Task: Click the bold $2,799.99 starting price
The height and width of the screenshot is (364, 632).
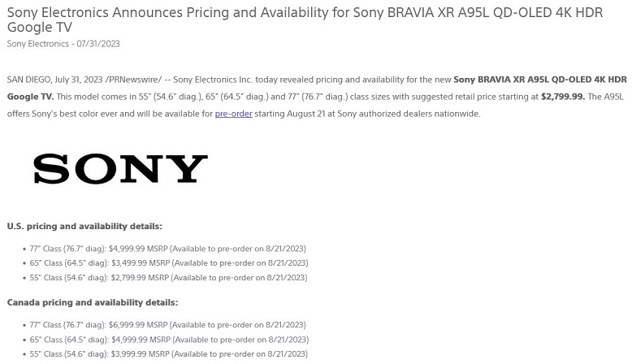Action: (x=563, y=97)
